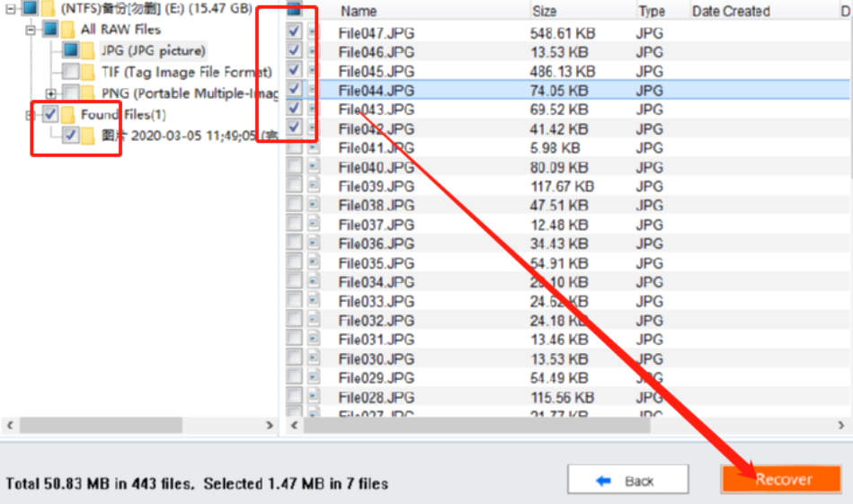Image resolution: width=853 pixels, height=504 pixels.
Task: Click the JPG picture folder icon
Action: coord(87,50)
